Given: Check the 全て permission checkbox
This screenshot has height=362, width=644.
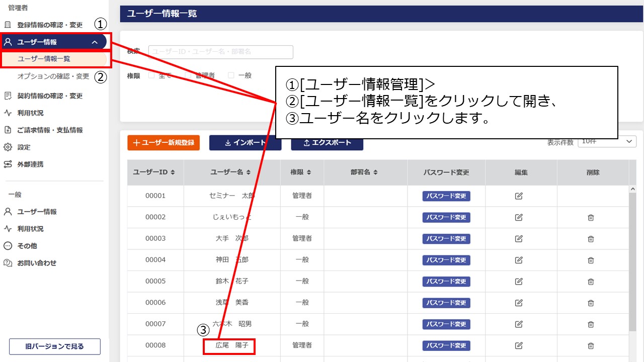Looking at the screenshot, I should [x=151, y=75].
